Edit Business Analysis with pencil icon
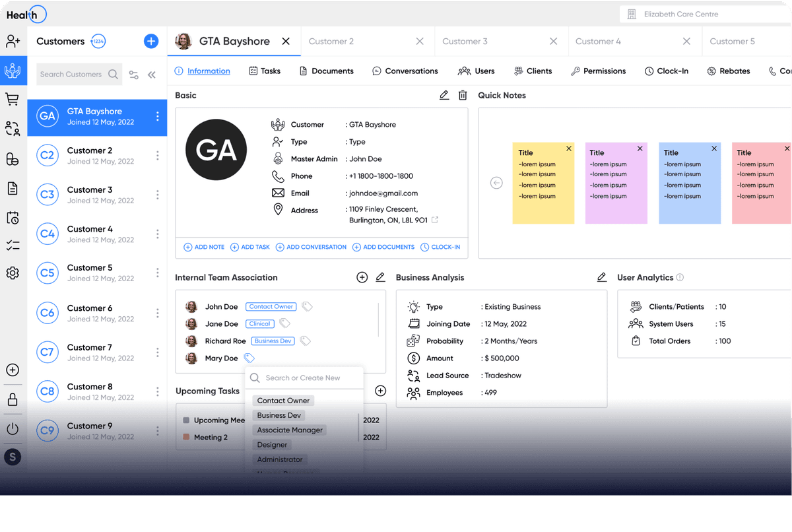The width and height of the screenshot is (792, 532). [601, 278]
